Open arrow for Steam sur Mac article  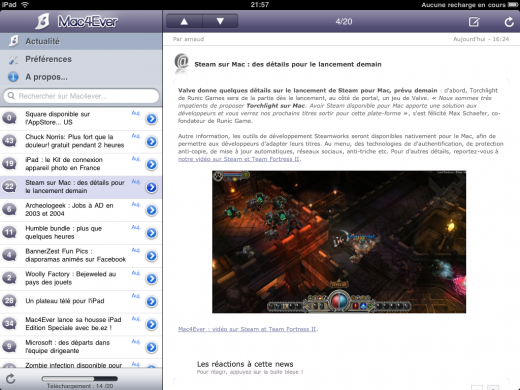pos(152,187)
